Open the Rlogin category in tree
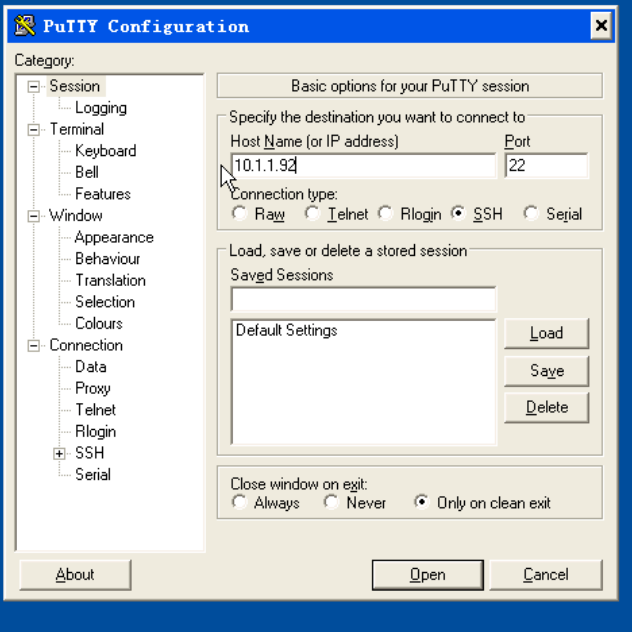This screenshot has height=632, width=632. click(x=96, y=432)
